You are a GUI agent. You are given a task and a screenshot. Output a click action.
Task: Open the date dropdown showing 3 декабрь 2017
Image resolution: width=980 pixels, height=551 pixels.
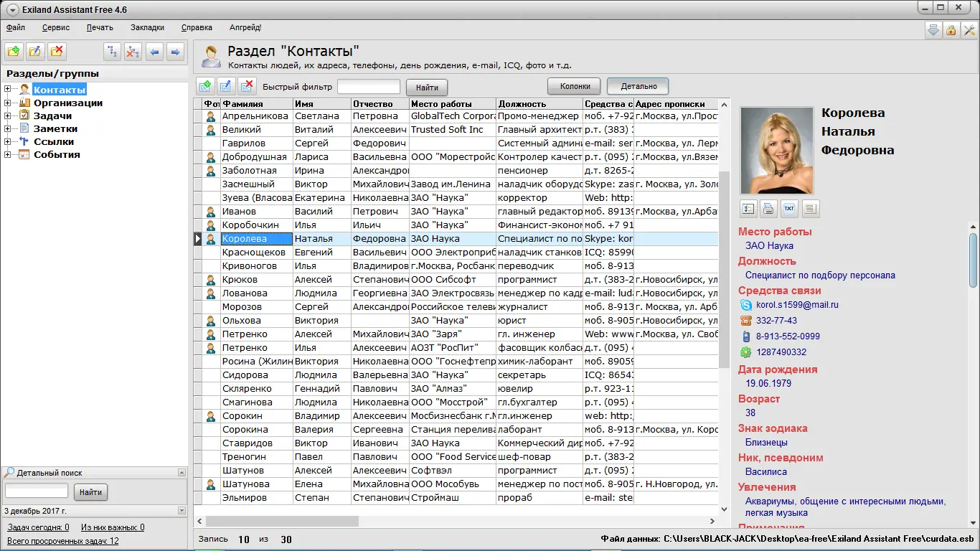[182, 510]
